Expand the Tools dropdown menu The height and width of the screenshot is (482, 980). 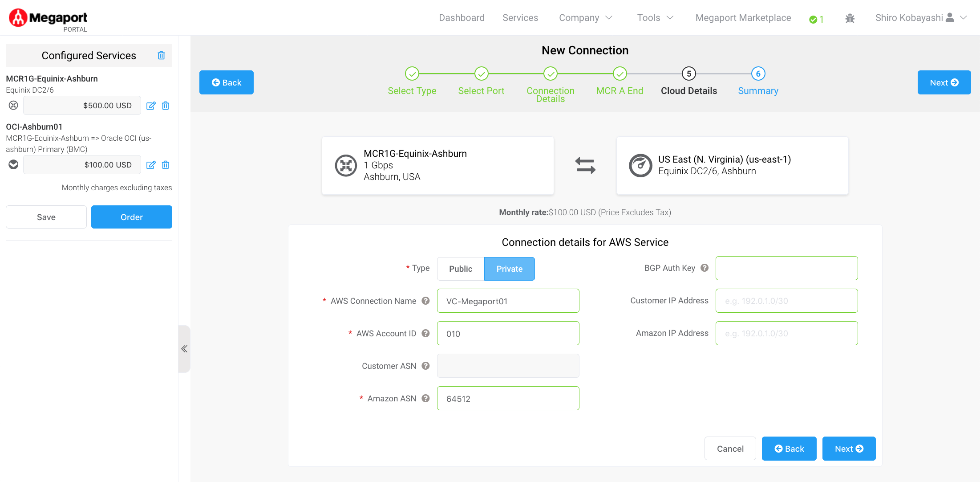(x=655, y=18)
